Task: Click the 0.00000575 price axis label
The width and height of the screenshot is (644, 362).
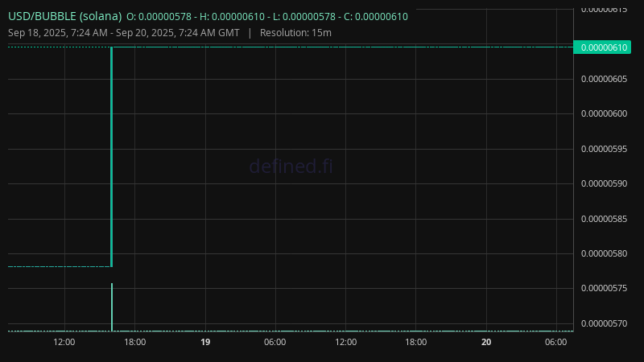Action: tap(605, 289)
